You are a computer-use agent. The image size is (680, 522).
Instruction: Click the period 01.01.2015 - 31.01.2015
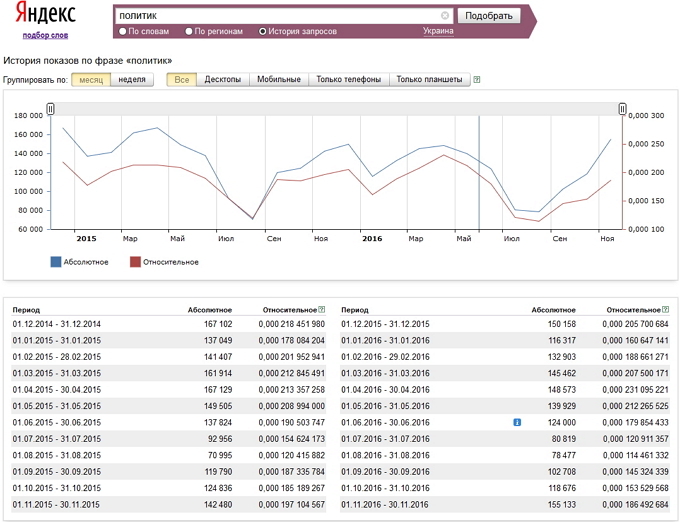(x=56, y=340)
